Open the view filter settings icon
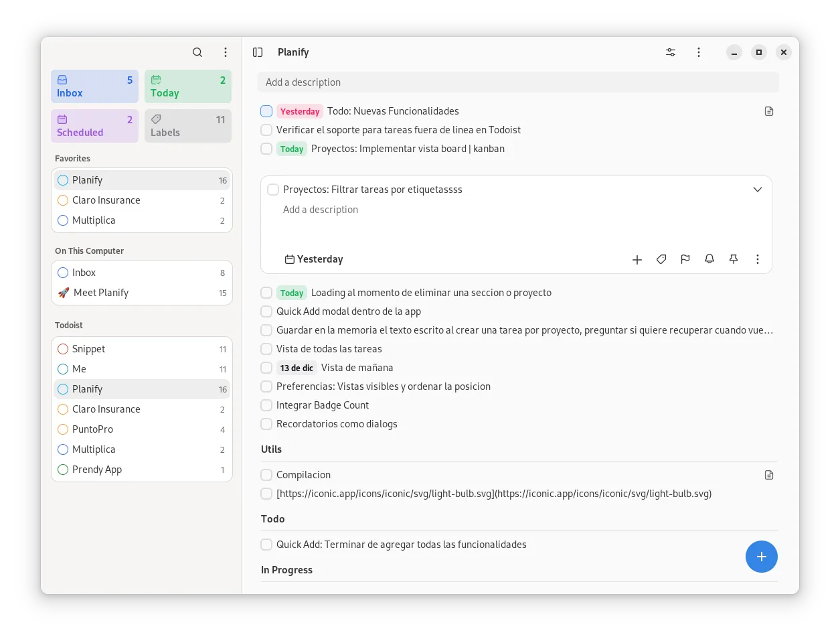The width and height of the screenshot is (840, 639). [x=671, y=52]
